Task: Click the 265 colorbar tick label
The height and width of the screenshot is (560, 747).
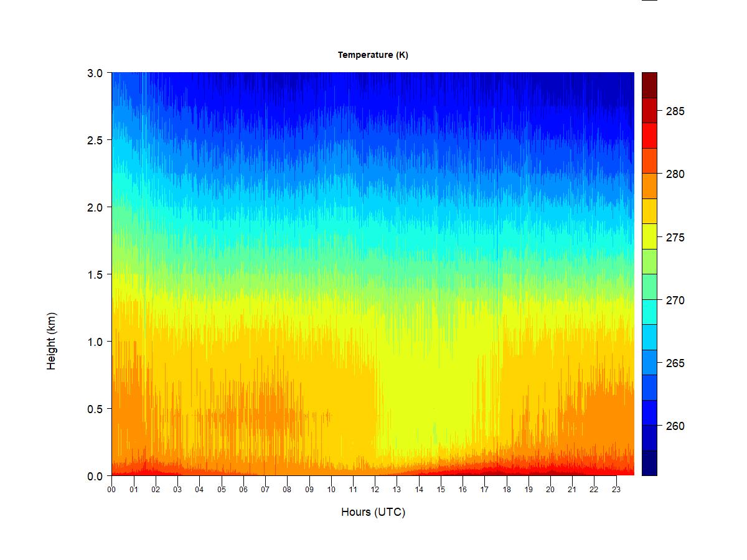Action: click(x=675, y=363)
